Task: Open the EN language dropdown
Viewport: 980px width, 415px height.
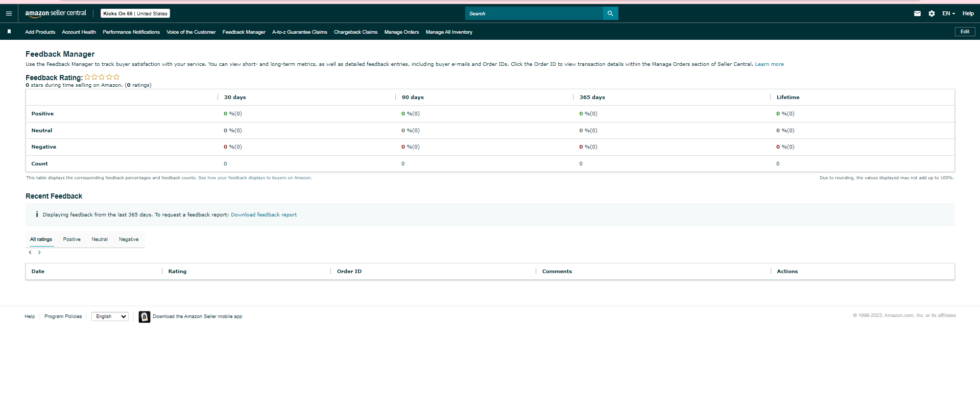Action: point(948,13)
